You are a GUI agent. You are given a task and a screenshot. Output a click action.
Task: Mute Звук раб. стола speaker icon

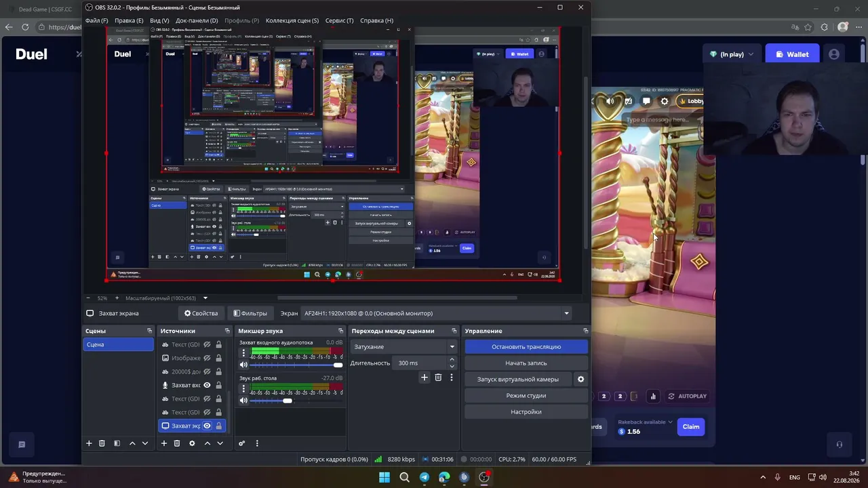click(x=243, y=400)
